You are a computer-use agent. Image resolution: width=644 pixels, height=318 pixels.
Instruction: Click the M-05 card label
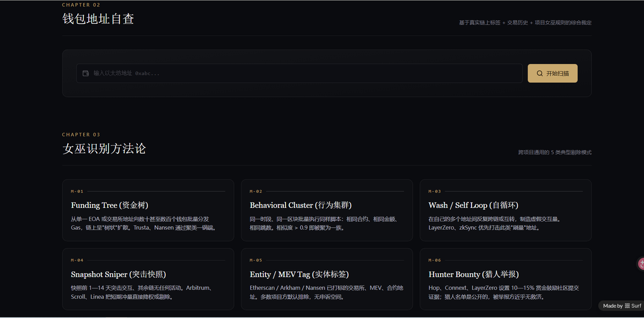[x=256, y=261]
